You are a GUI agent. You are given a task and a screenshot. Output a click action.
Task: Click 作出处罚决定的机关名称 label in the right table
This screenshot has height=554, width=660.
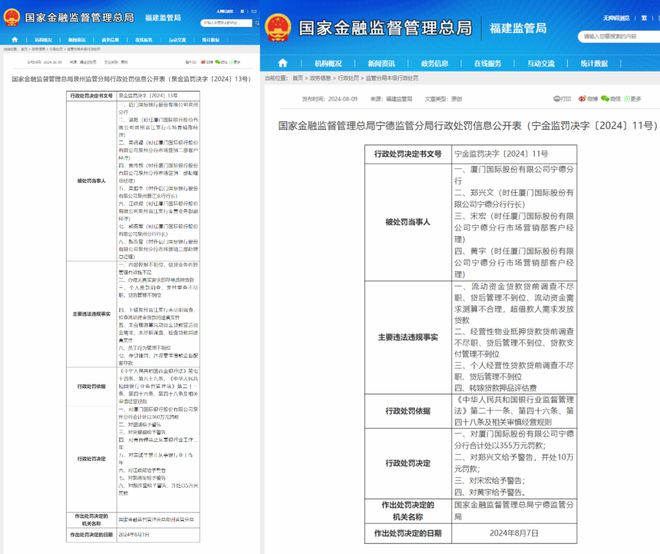pos(407,511)
